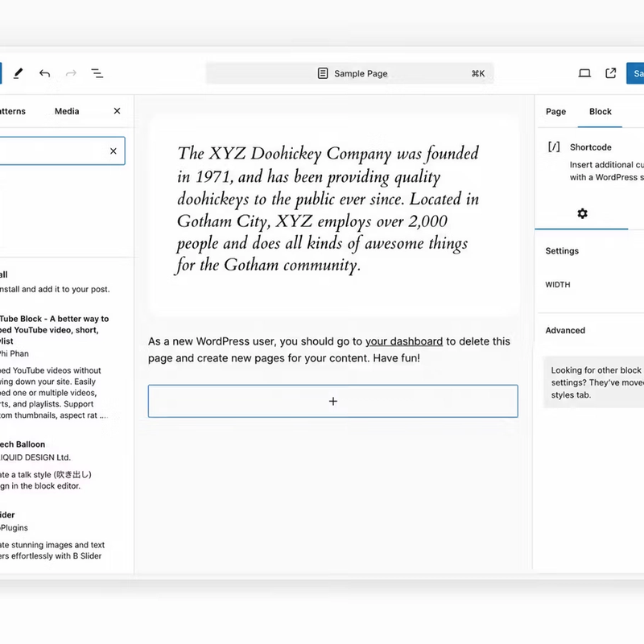Select the pencil Tools icon
The image size is (644, 644).
tap(18, 73)
